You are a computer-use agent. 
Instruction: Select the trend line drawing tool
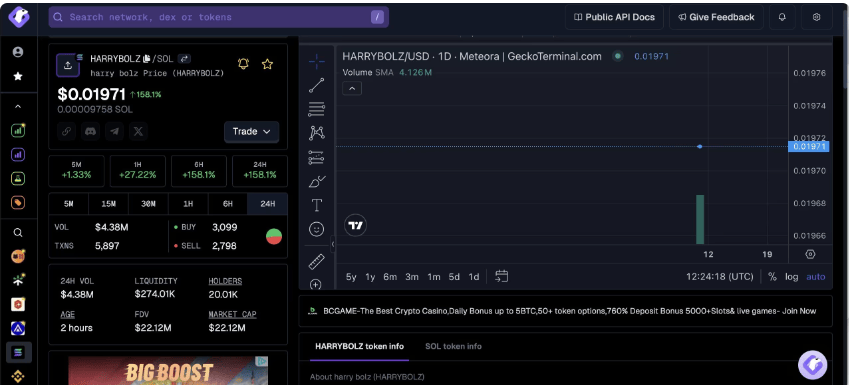click(317, 85)
